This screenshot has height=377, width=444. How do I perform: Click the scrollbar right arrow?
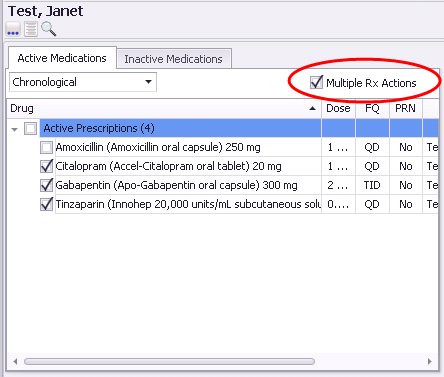tap(430, 361)
